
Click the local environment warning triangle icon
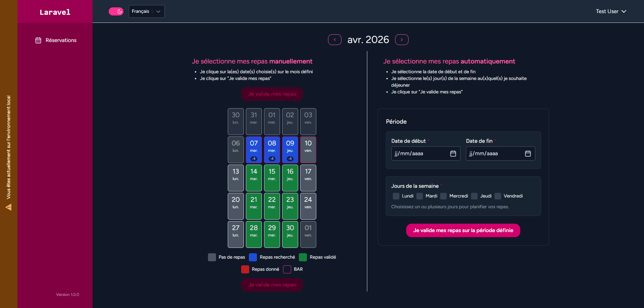(9, 207)
